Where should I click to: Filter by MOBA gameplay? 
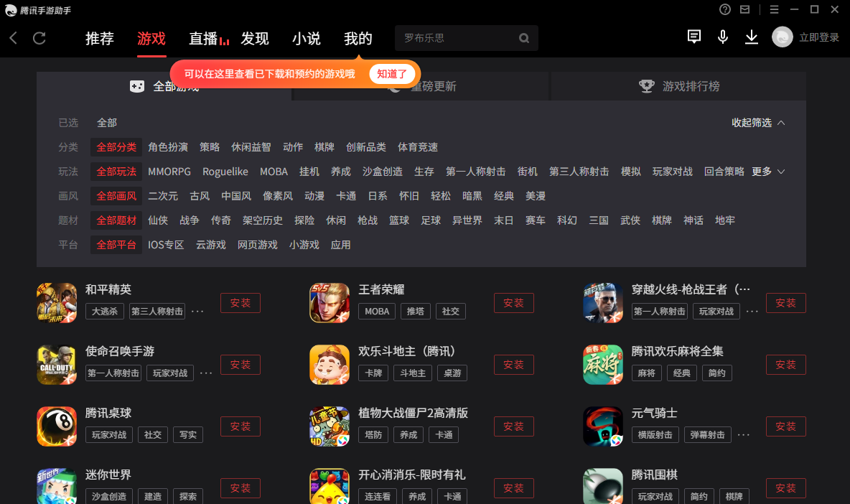coord(274,172)
